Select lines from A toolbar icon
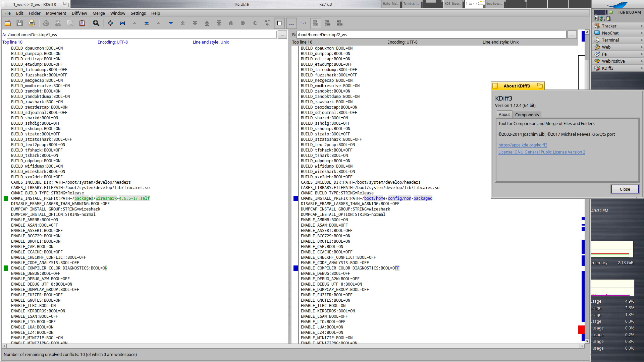 pyautogui.click(x=231, y=23)
